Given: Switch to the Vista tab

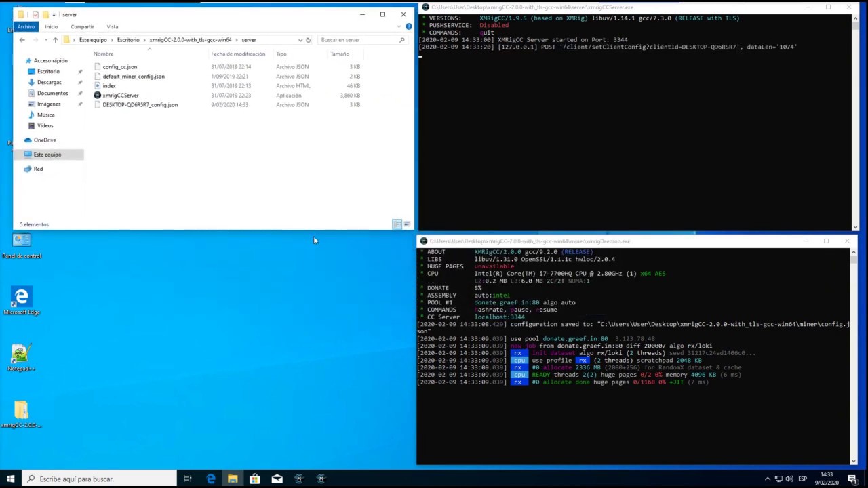Looking at the screenshot, I should pyautogui.click(x=113, y=26).
